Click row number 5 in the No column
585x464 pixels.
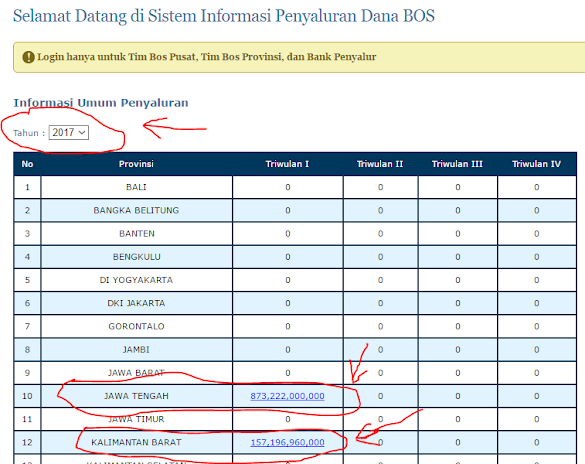coord(27,280)
